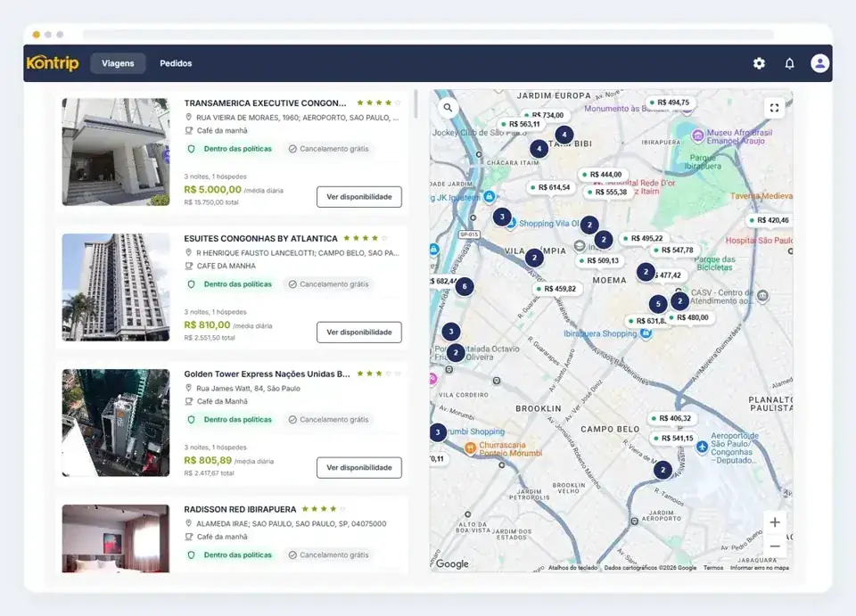Click the Museu Afro Brasil map pin

click(697, 136)
